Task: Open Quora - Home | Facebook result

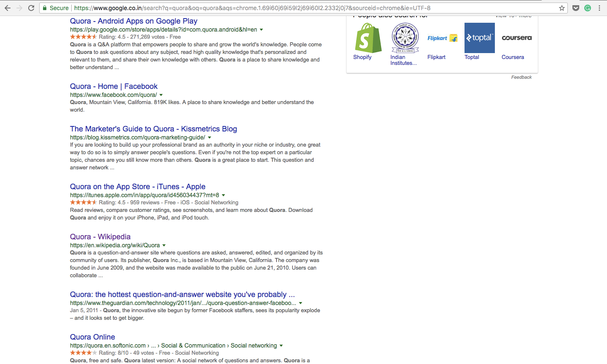Action: (x=114, y=86)
